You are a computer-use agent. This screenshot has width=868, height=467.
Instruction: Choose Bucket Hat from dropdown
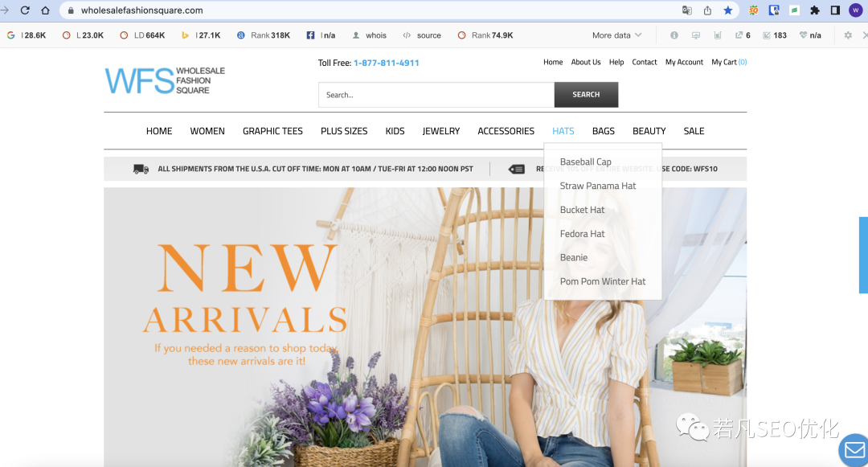tap(582, 210)
